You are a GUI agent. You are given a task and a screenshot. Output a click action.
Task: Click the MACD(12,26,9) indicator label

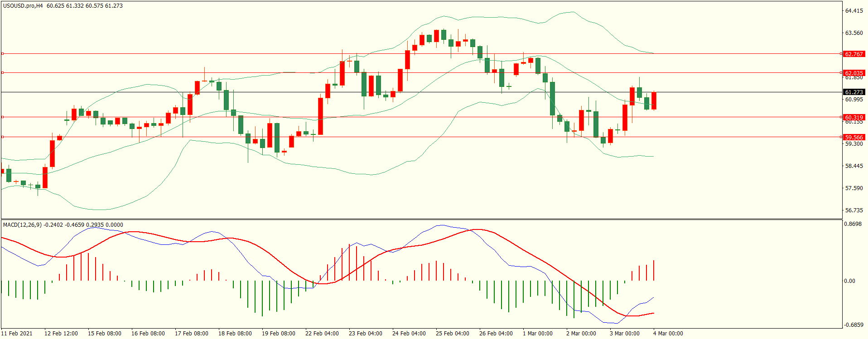(22, 225)
